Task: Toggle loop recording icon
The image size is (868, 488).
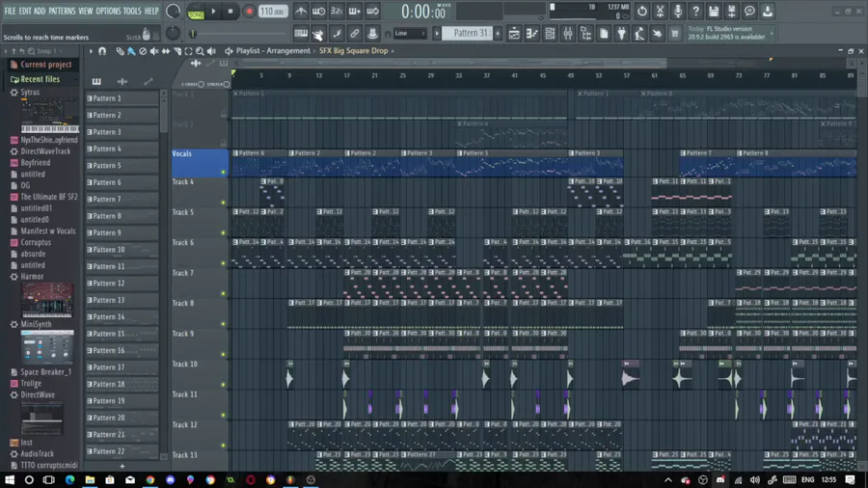Action: (x=372, y=11)
